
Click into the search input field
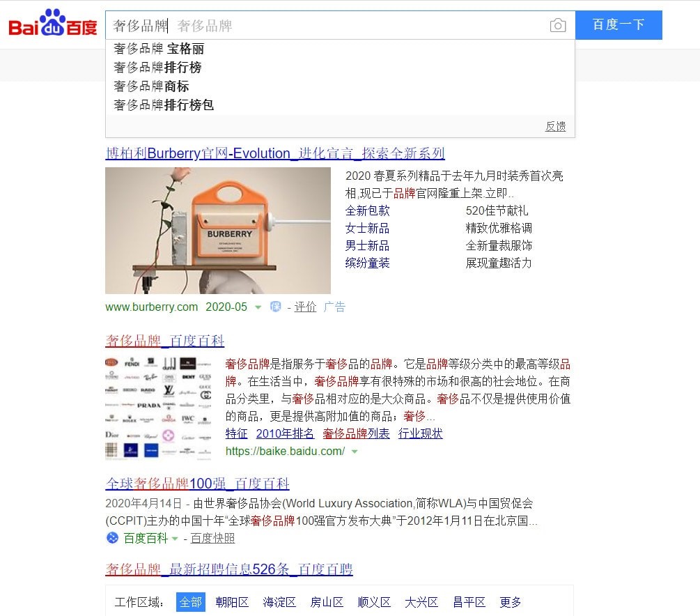pos(325,26)
